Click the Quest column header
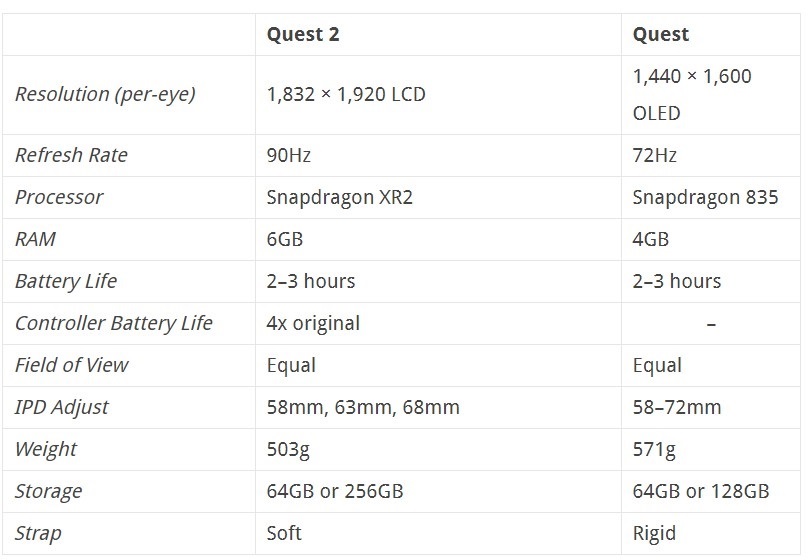This screenshot has height=560, width=810. click(x=661, y=34)
